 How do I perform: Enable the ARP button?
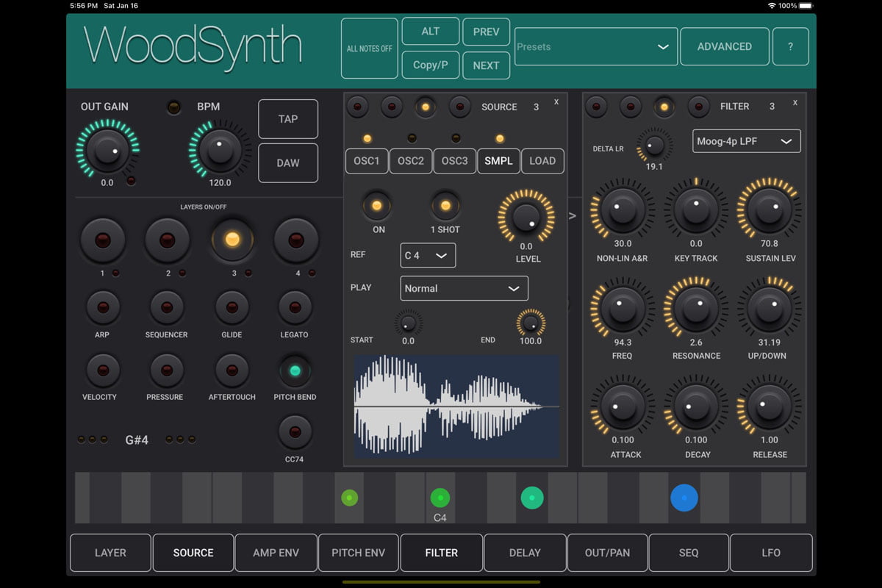(x=102, y=307)
